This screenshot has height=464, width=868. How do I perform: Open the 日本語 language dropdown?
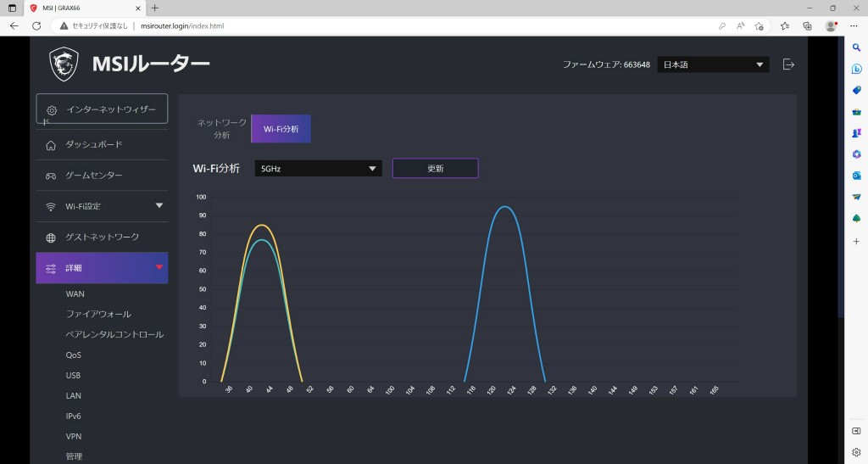point(713,64)
